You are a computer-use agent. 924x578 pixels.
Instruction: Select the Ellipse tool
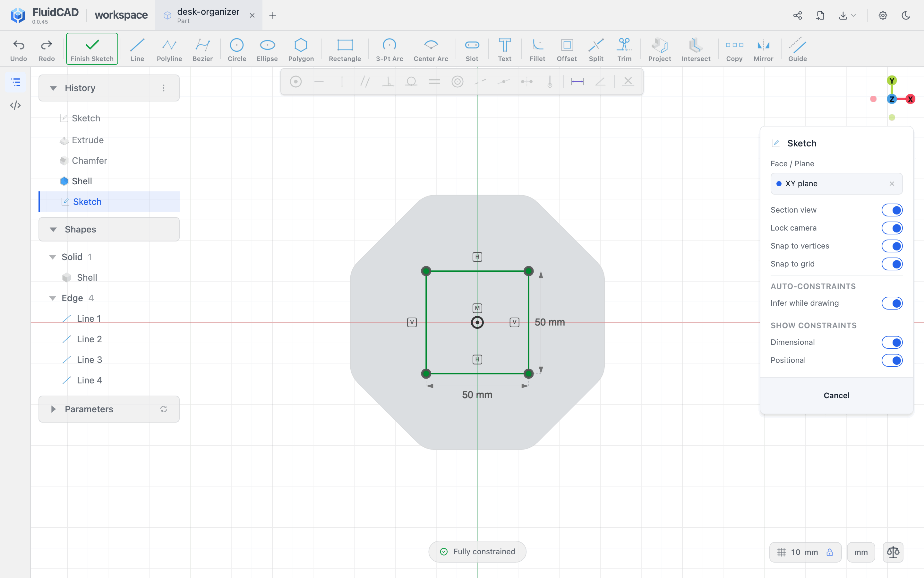[x=267, y=49]
